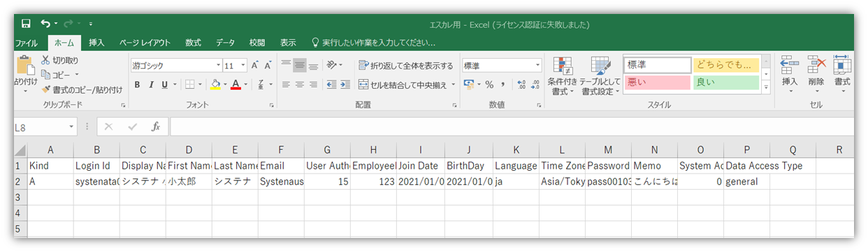Screen dimensions: 868x252
Task: Decrease indent in the alignment group
Action: [331, 85]
